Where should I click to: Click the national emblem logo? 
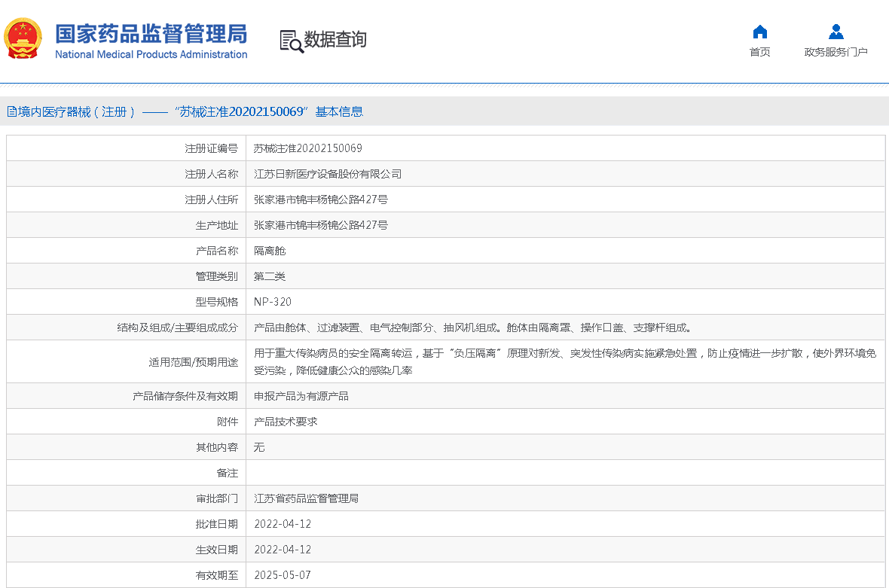(x=23, y=38)
